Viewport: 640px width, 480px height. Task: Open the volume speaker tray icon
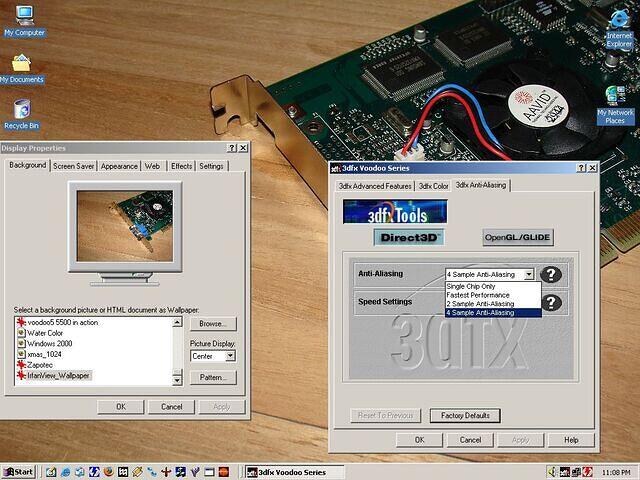(x=552, y=472)
